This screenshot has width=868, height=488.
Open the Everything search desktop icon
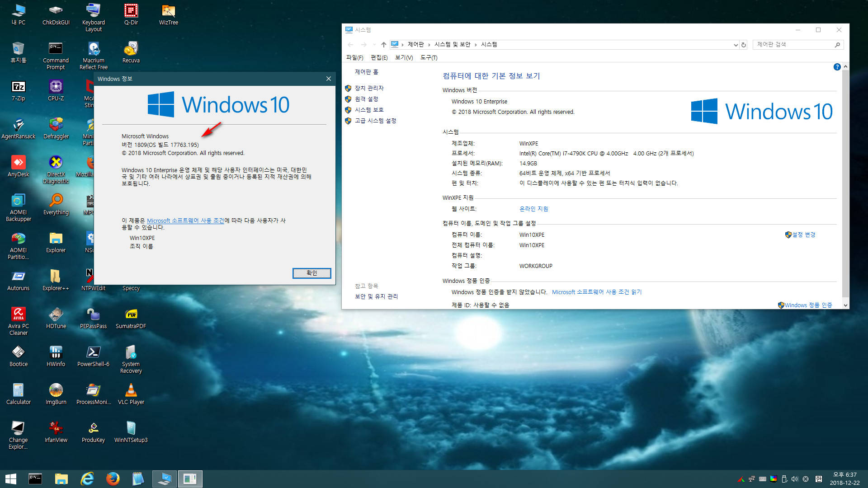click(x=56, y=204)
